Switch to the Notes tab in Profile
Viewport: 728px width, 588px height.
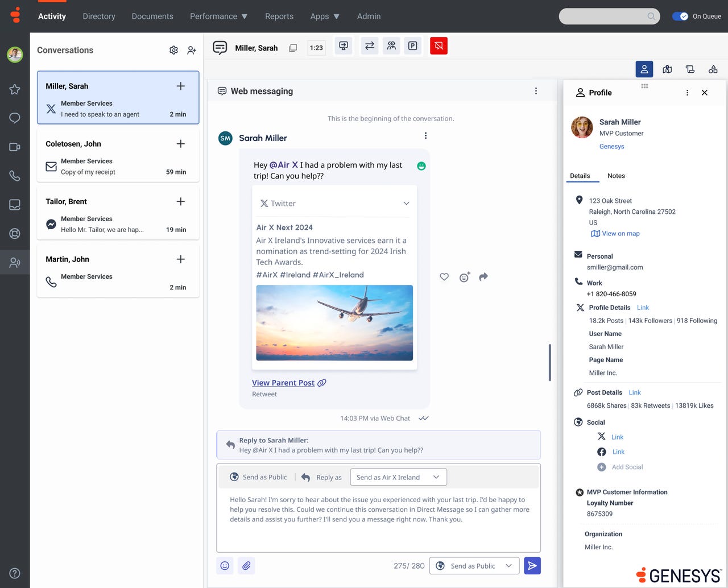[616, 176]
